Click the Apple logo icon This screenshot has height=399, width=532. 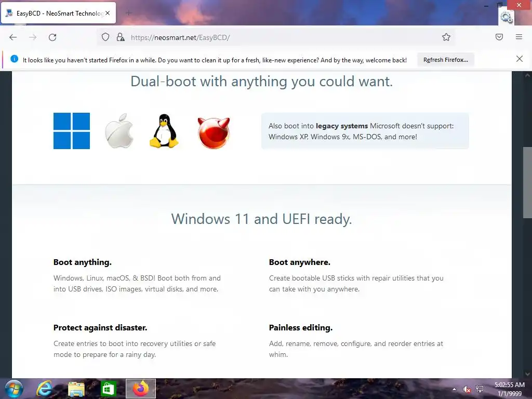tap(119, 131)
